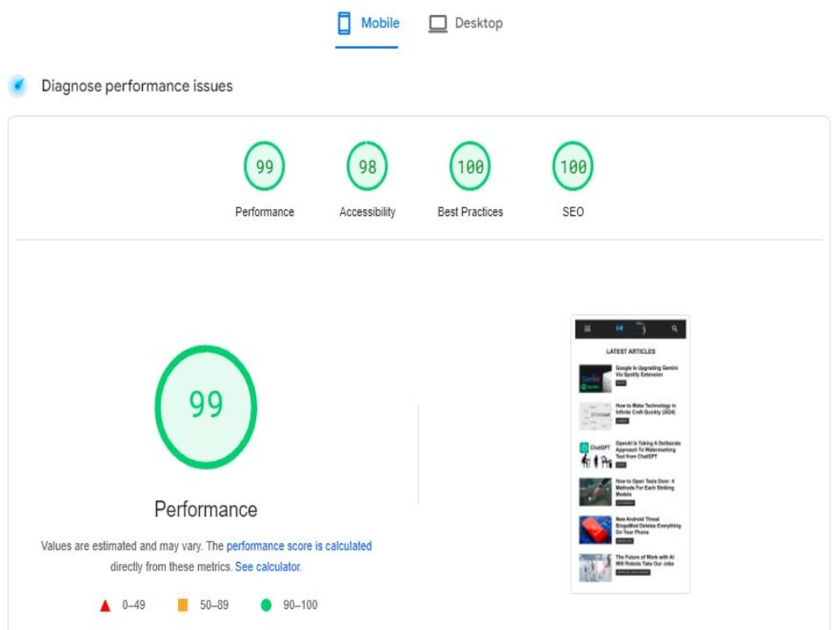840x630 pixels.
Task: Click the green circle 90–100 legend icon
Action: pyautogui.click(x=265, y=605)
